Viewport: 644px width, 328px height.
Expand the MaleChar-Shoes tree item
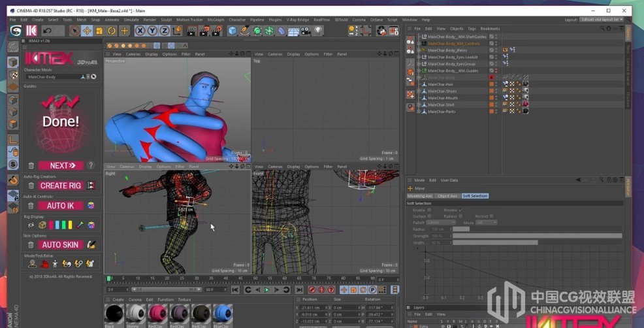click(x=419, y=91)
